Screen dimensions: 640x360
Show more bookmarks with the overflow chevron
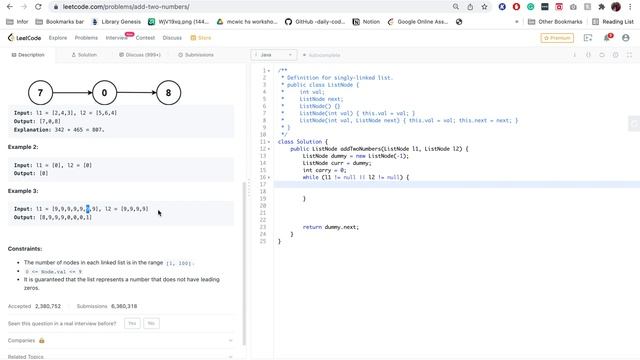516,22
